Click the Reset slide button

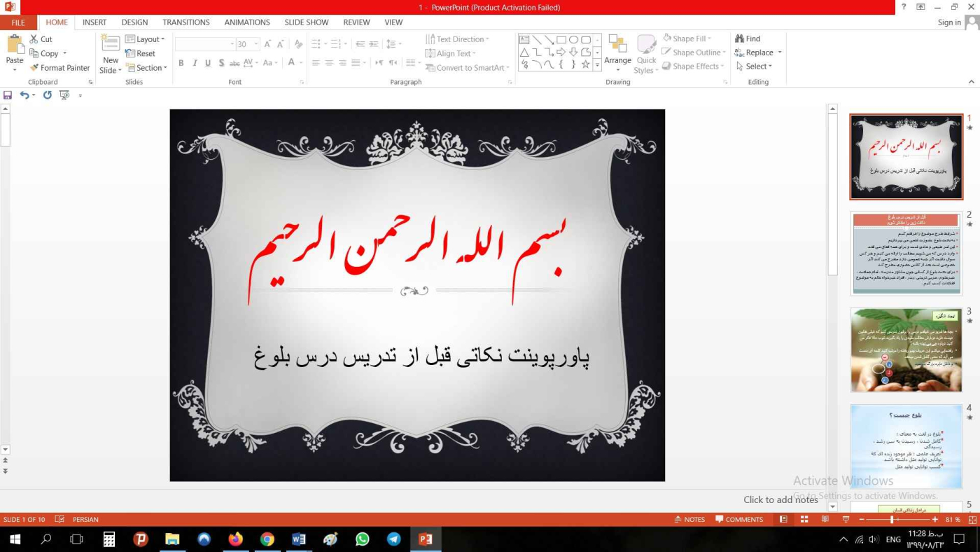[141, 53]
